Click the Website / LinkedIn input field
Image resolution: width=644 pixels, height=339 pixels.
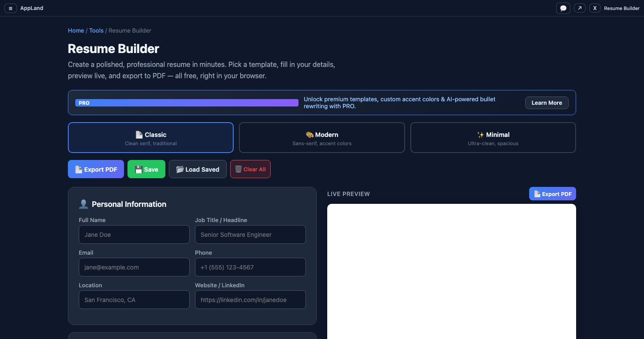coord(250,299)
